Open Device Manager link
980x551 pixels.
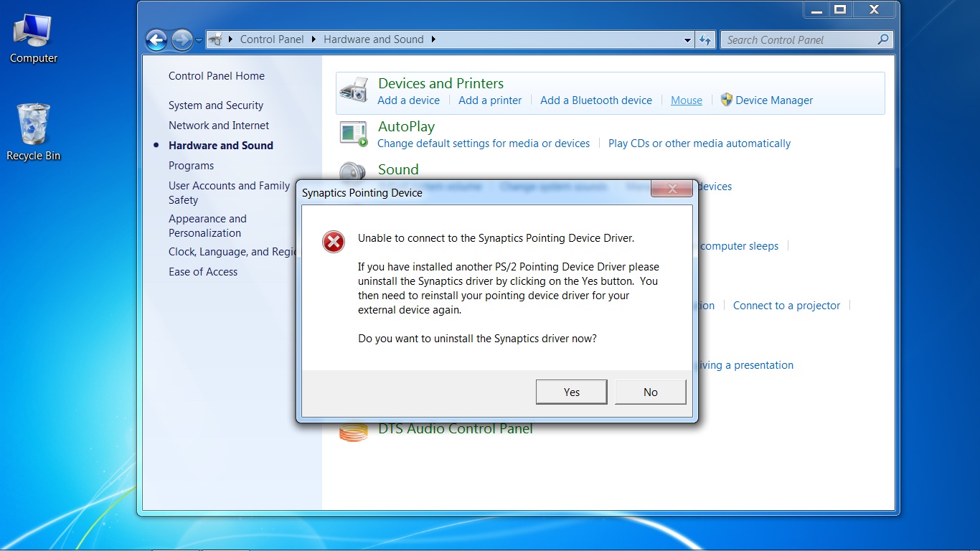coord(774,100)
